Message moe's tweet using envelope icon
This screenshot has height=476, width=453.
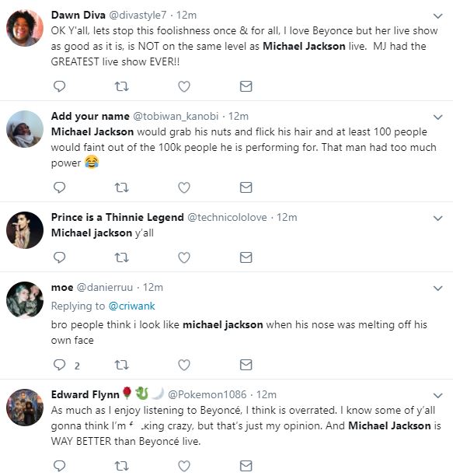(x=246, y=365)
